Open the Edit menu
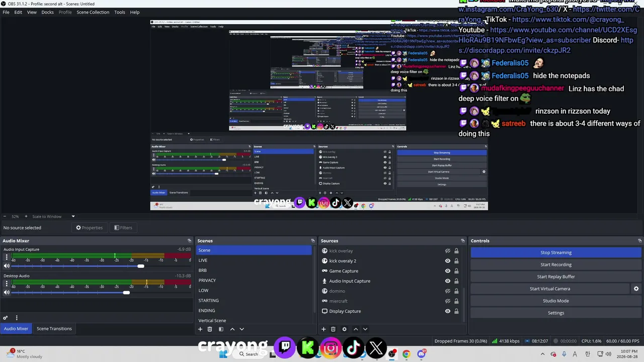 pos(18,12)
